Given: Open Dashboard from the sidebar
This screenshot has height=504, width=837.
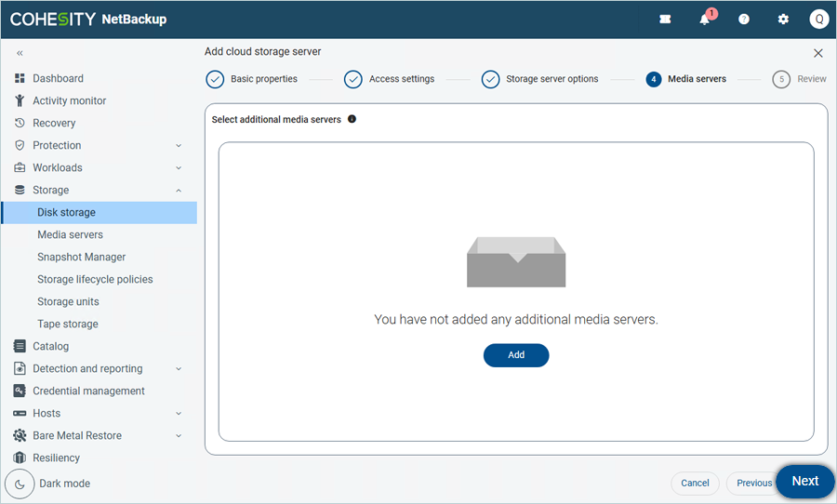Looking at the screenshot, I should [x=58, y=78].
